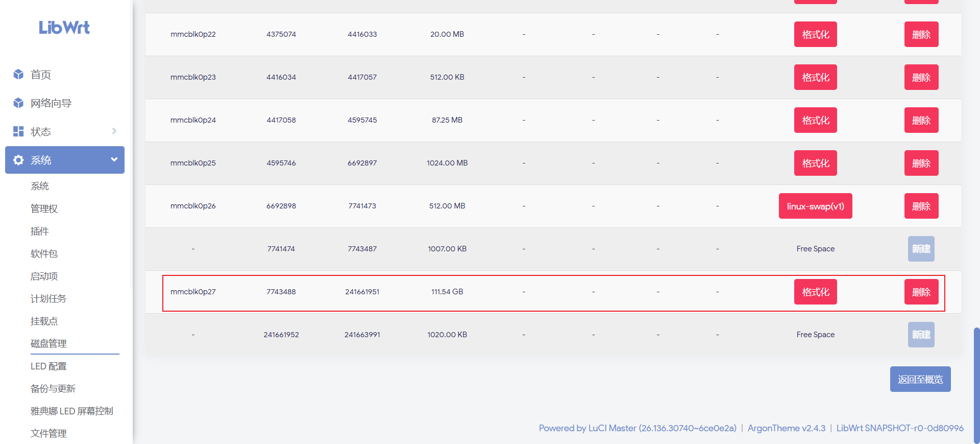Click the page vertical scrollbar
Image resolution: width=980 pixels, height=444 pixels.
point(977,385)
